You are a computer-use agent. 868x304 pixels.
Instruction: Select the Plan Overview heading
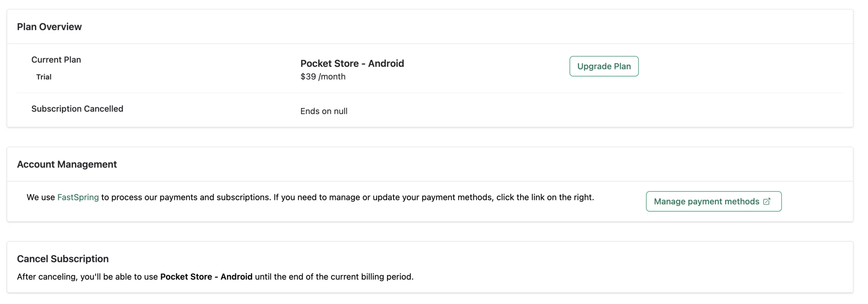tap(49, 27)
